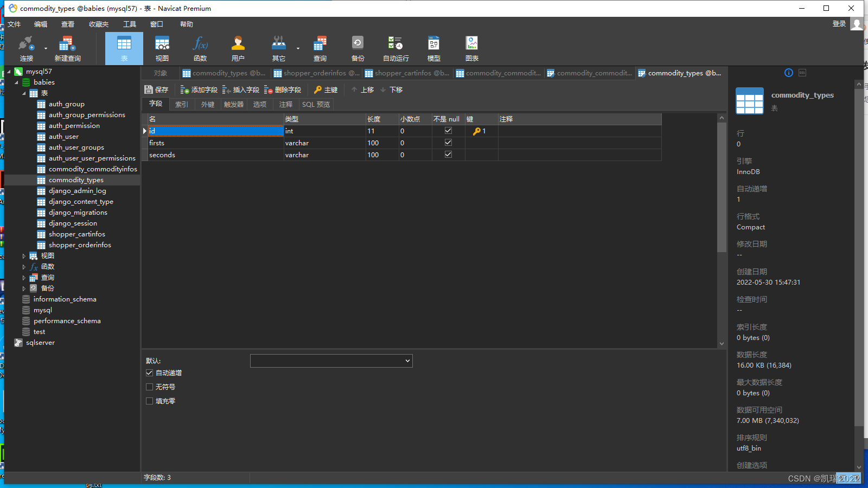The height and width of the screenshot is (488, 868).
Task: Click the user avatar icon near 登录
Action: (857, 24)
